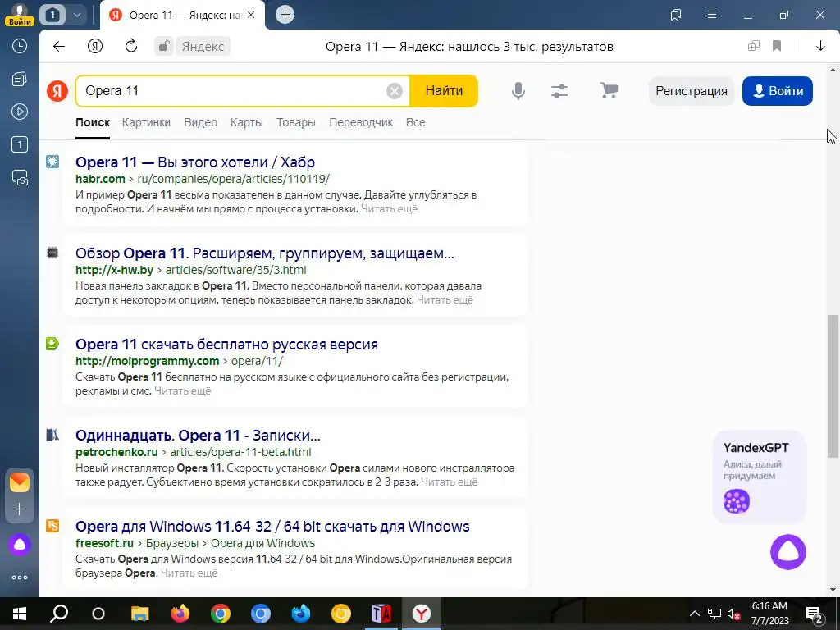Open the bookmarks panel icon in title bar
The height and width of the screenshot is (630, 840).
(x=676, y=15)
